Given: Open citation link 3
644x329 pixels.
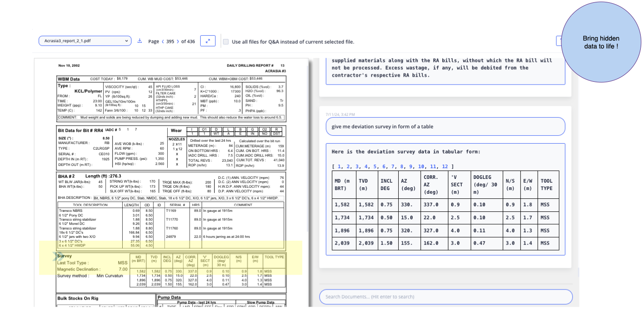Looking at the screenshot, I should coord(357,166).
